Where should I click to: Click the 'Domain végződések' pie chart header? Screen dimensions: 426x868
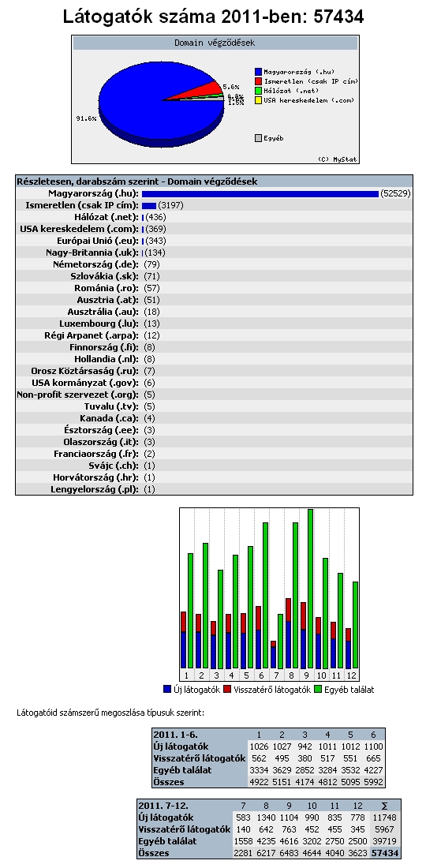[215, 43]
